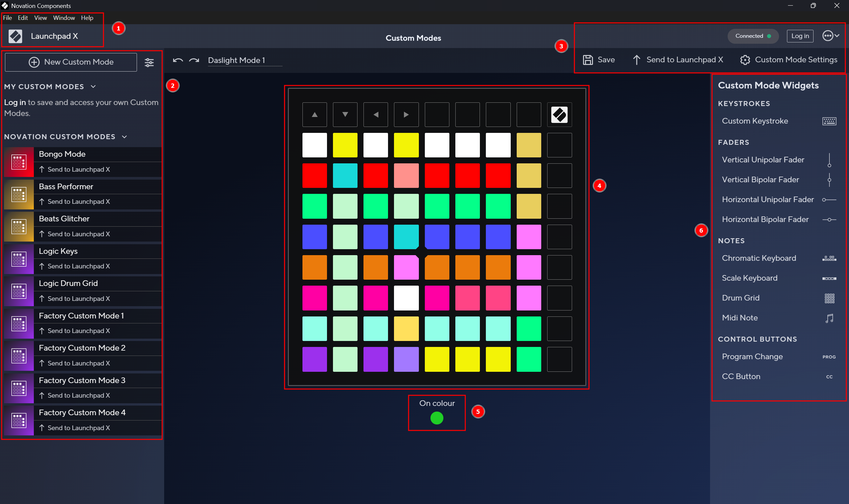Collapse the My Custom Modes section
The width and height of the screenshot is (849, 504).
(x=93, y=86)
